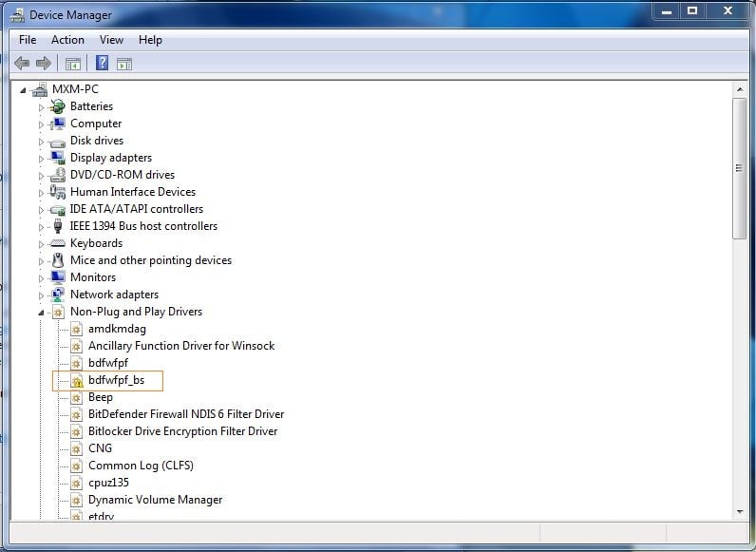The image size is (756, 552).
Task: Maximize the Device Manager window
Action: point(692,11)
